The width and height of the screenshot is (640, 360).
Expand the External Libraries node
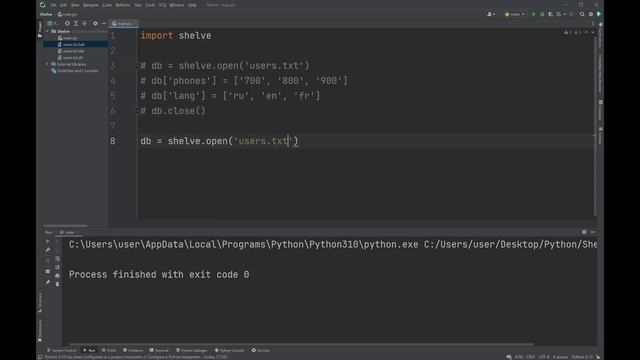47,64
